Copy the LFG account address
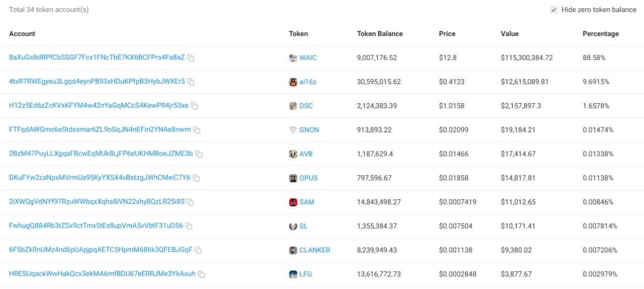The width and height of the screenshot is (644, 289). pos(202,274)
